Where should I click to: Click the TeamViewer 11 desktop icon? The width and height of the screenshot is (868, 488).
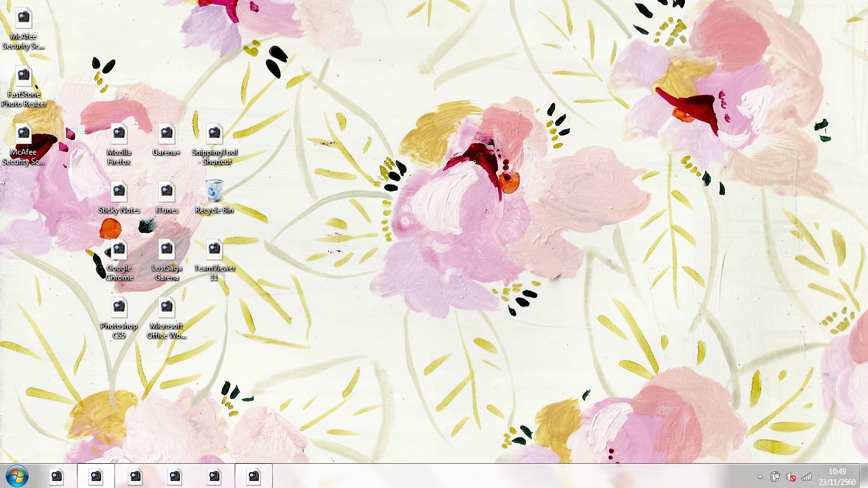[214, 250]
